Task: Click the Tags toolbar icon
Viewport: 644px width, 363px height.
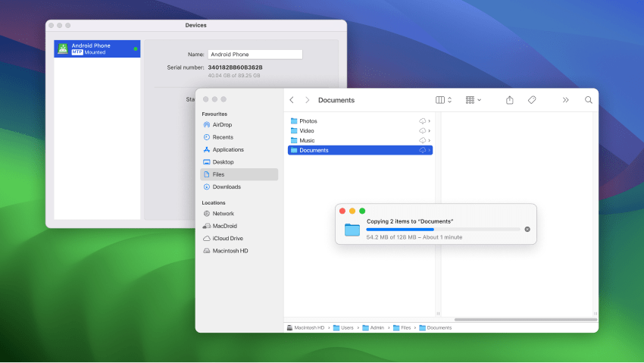Action: [x=532, y=100]
